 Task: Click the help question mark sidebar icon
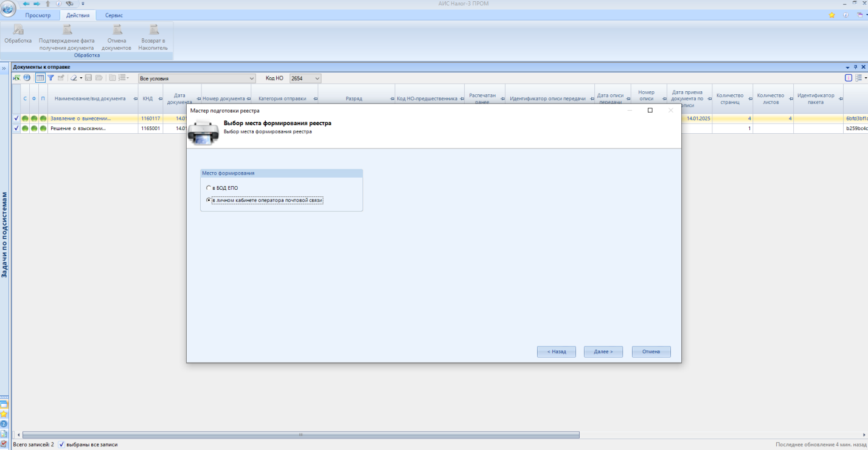click(4, 423)
